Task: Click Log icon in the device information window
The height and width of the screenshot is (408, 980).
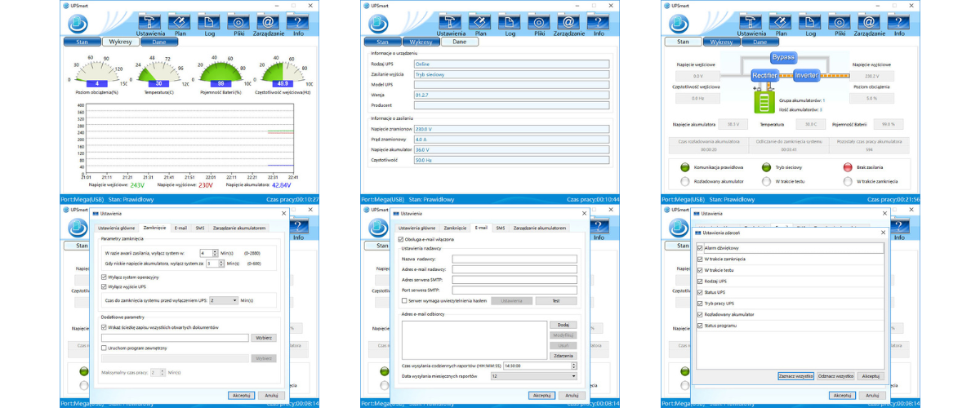Action: [x=510, y=23]
